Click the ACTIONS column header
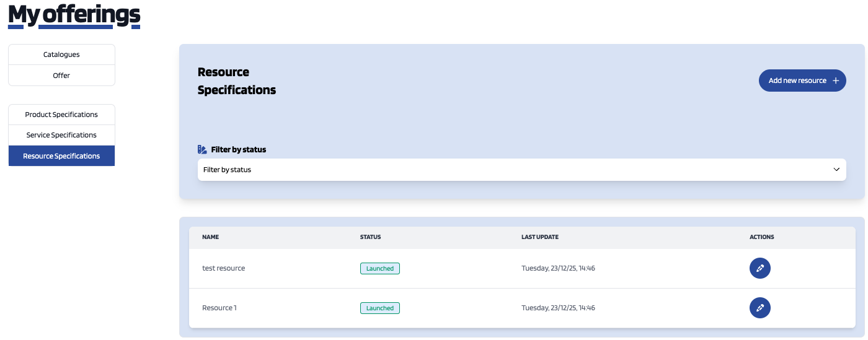 pyautogui.click(x=761, y=237)
